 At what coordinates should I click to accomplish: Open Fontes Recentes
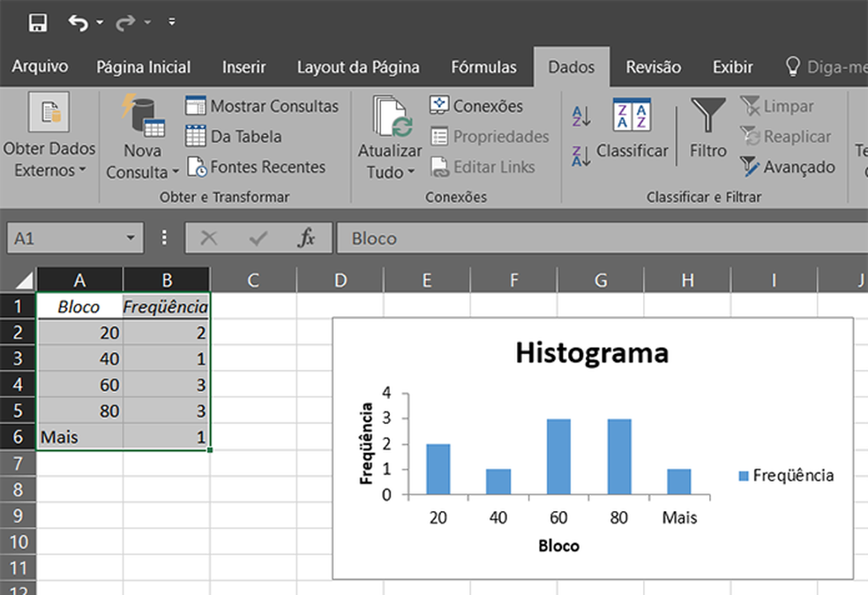click(x=256, y=167)
